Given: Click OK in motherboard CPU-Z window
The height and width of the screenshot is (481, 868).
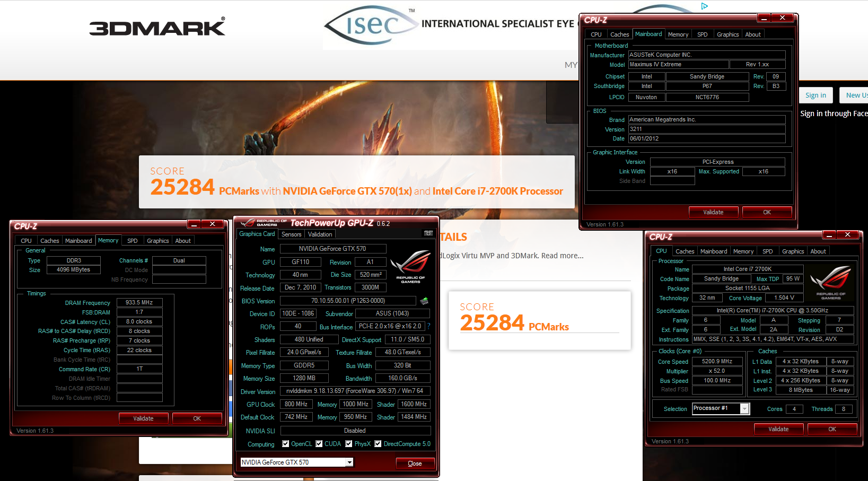Looking at the screenshot, I should (x=767, y=212).
